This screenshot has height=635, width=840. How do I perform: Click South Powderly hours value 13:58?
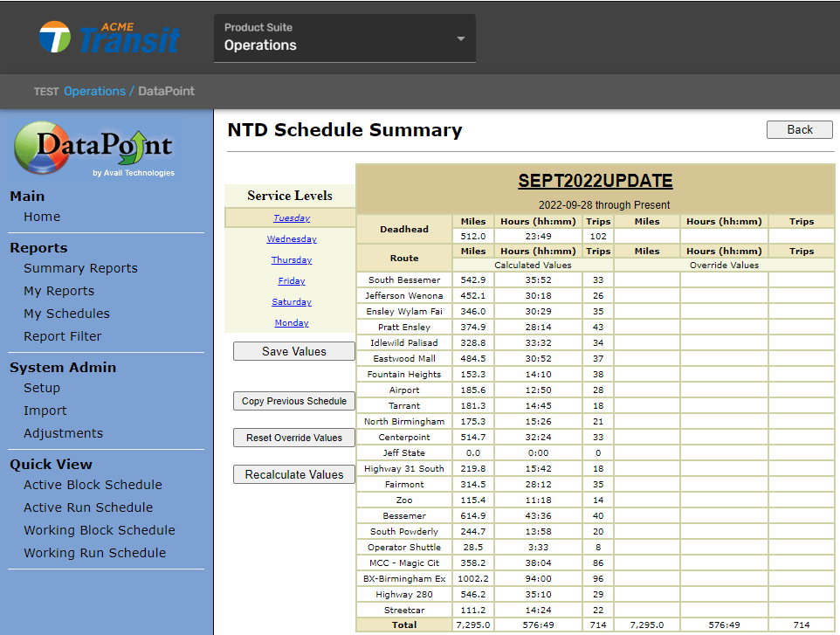pos(539,532)
